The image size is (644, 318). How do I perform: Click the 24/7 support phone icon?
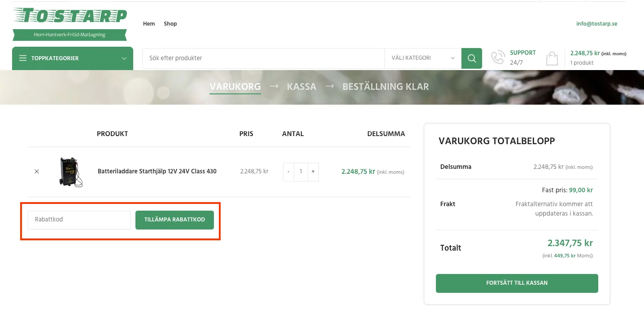point(498,57)
